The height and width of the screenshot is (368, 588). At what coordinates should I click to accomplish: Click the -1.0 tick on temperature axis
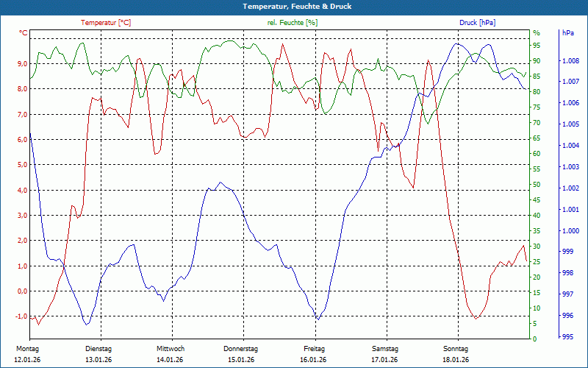pyautogui.click(x=21, y=316)
